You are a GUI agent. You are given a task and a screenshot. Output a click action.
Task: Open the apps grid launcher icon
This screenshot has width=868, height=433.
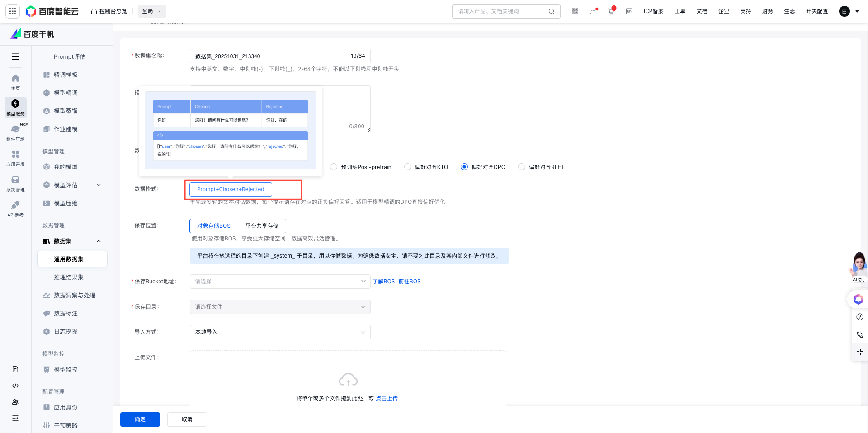[x=12, y=11]
